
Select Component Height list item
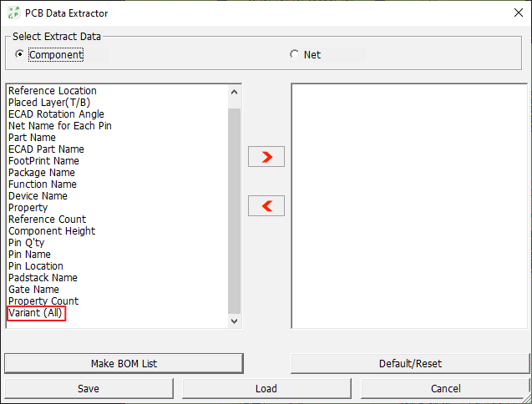pyautogui.click(x=52, y=231)
